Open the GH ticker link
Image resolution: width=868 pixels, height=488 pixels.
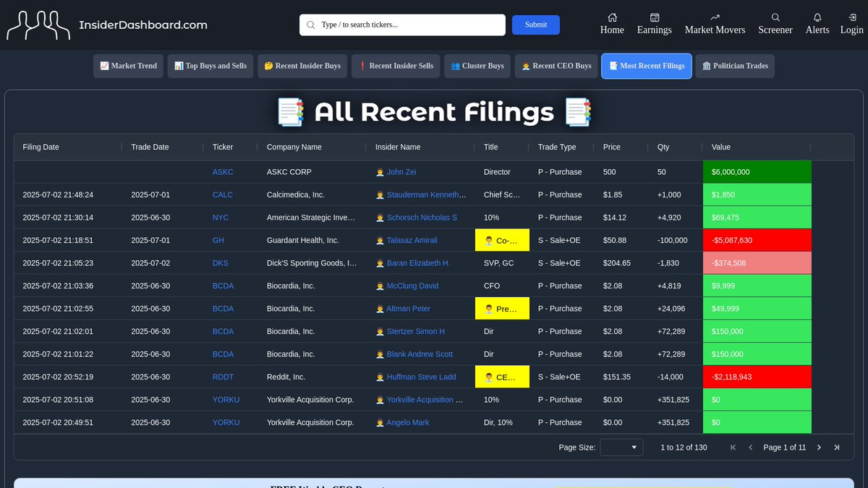[x=218, y=241]
